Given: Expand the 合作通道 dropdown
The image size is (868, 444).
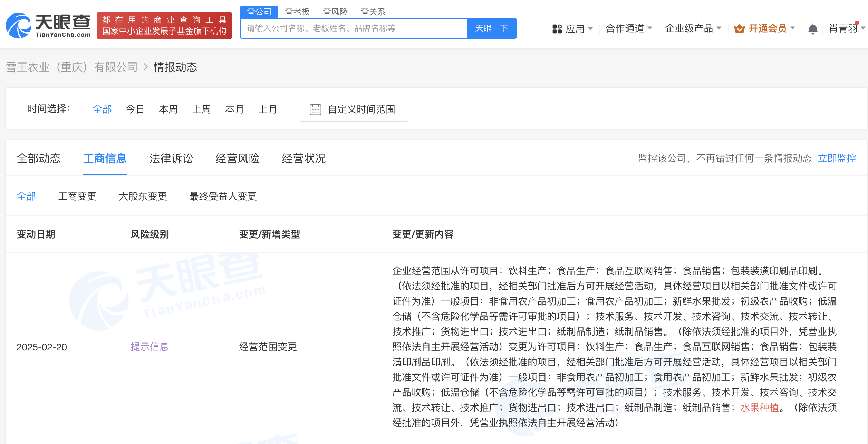Looking at the screenshot, I should [x=629, y=29].
